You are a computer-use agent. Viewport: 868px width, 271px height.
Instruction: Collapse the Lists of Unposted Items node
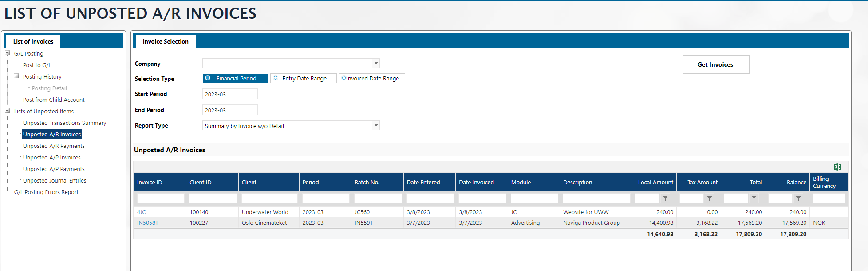click(8, 111)
